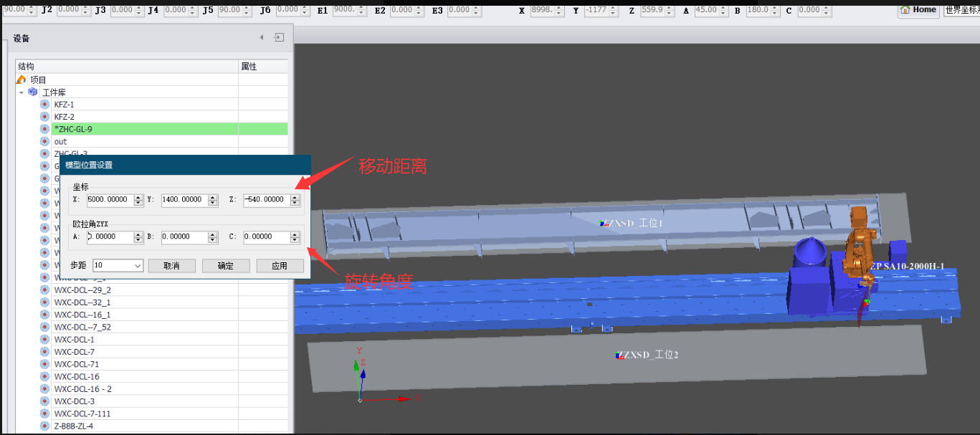Click the X coordinate input field in dialog
The height and width of the screenshot is (435, 980).
(110, 200)
